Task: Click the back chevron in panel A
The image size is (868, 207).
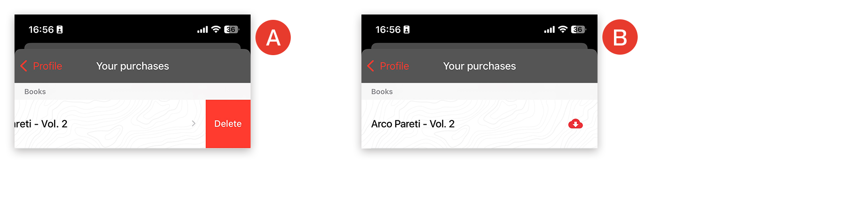Action: pos(24,66)
